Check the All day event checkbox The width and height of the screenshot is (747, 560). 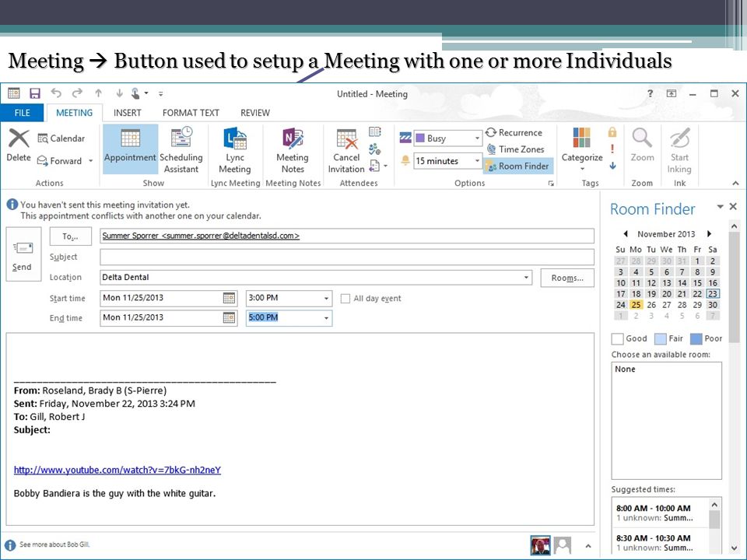345,299
